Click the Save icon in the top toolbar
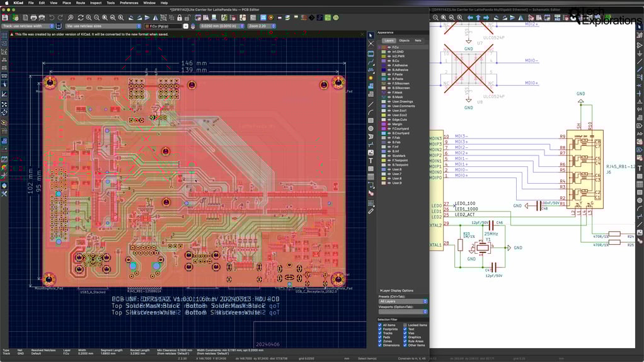This screenshot has height=362, width=644. 5,17
